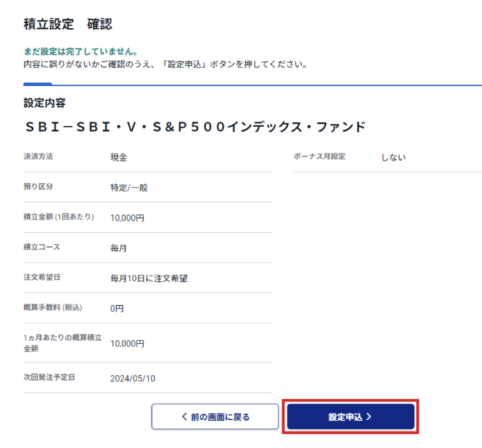Screen dimensions: 482x448
Task: Select the 設定内容 section heading
Action: pos(45,103)
